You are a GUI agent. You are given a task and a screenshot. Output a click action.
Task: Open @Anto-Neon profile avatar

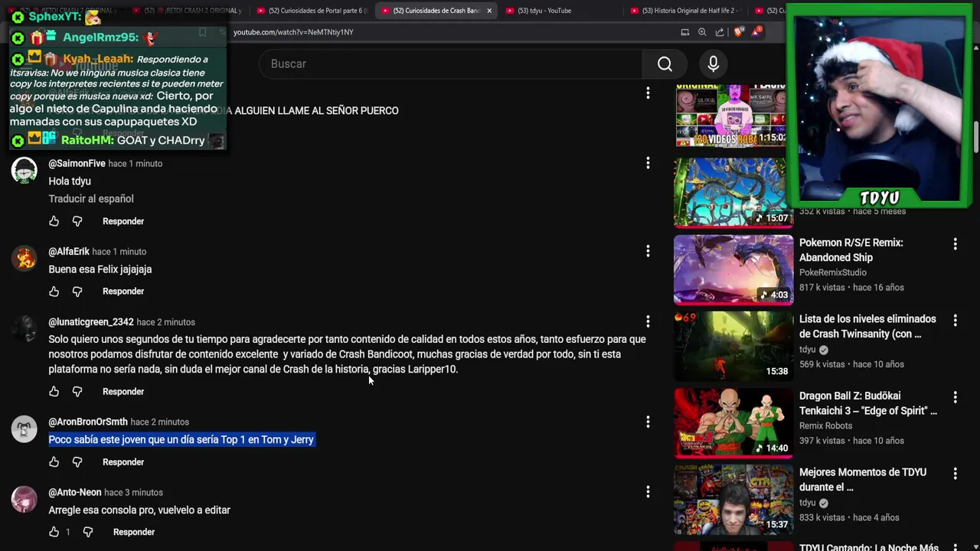[24, 500]
